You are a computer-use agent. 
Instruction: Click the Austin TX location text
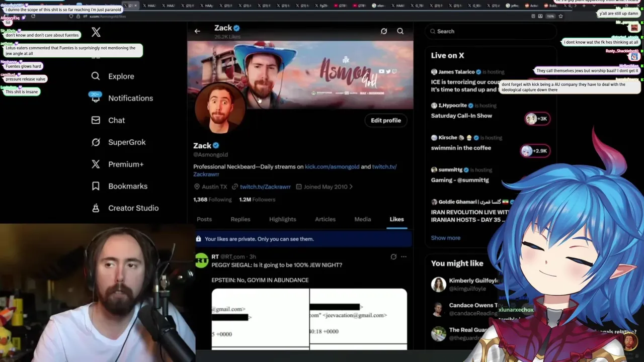(x=215, y=187)
